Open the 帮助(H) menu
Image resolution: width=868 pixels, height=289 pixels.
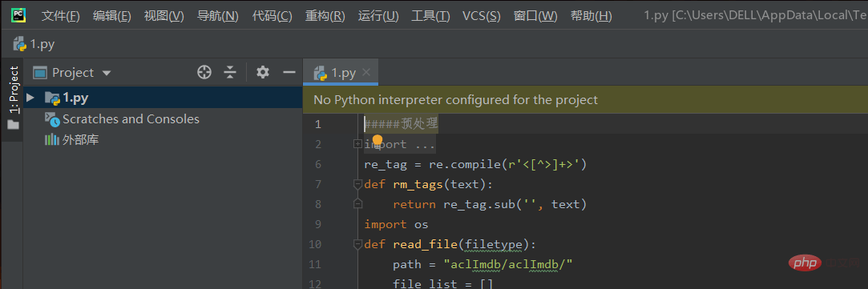click(x=591, y=16)
